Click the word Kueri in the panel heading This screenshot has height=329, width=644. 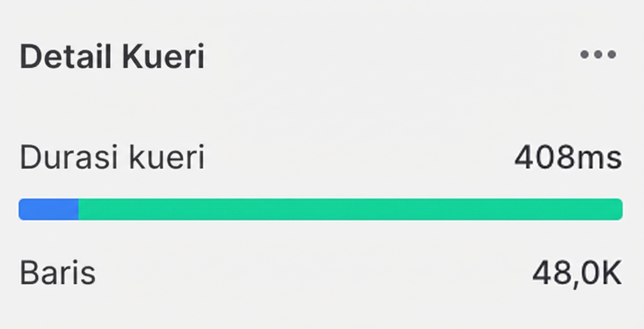(163, 57)
